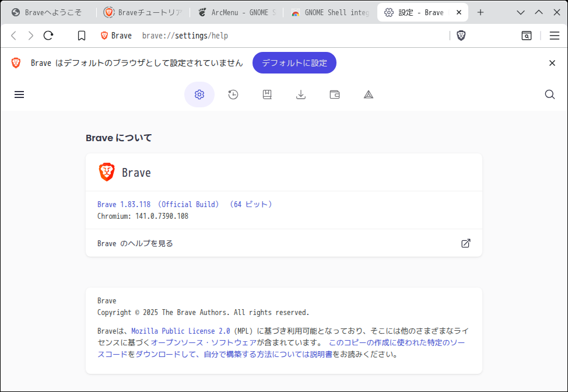Switch to the GNOME Shell integration tab

(x=330, y=12)
